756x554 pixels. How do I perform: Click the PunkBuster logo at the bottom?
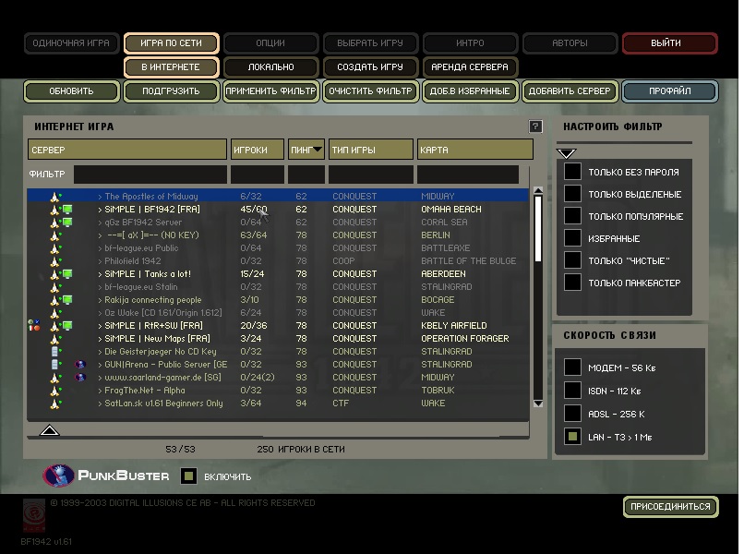coord(106,476)
